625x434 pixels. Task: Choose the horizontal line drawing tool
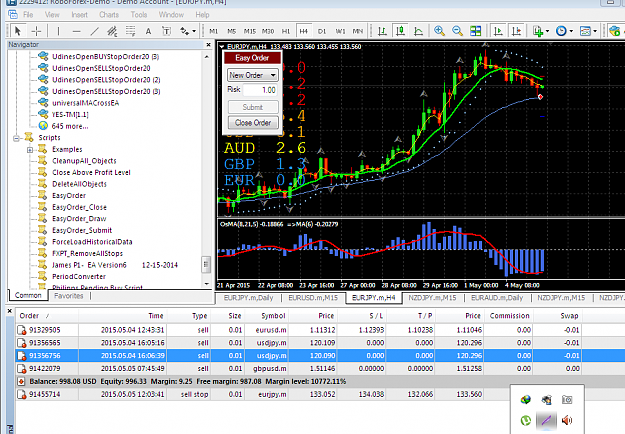click(x=77, y=31)
